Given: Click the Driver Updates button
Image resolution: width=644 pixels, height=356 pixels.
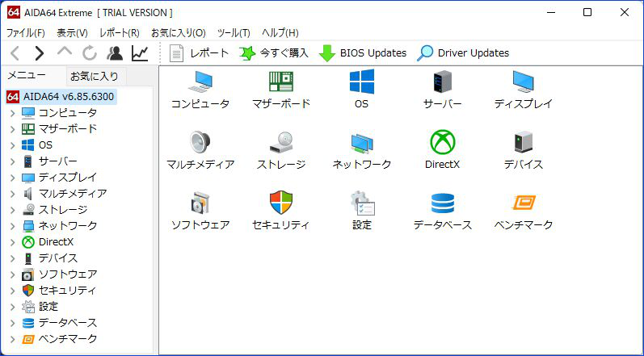Looking at the screenshot, I should point(463,53).
